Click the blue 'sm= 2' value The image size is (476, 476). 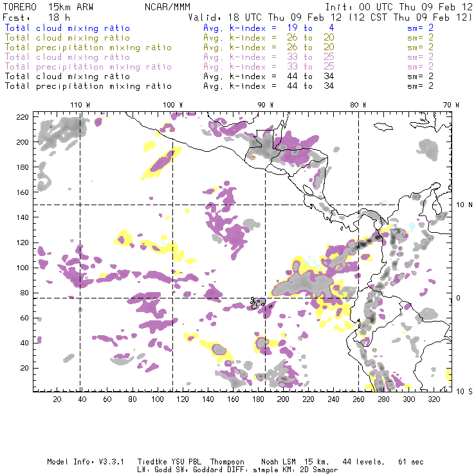click(x=420, y=28)
